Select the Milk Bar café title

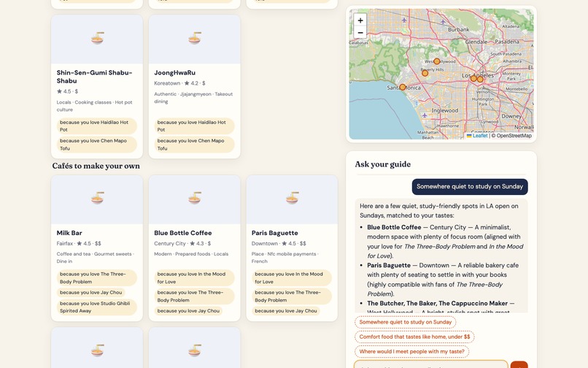tap(69, 233)
